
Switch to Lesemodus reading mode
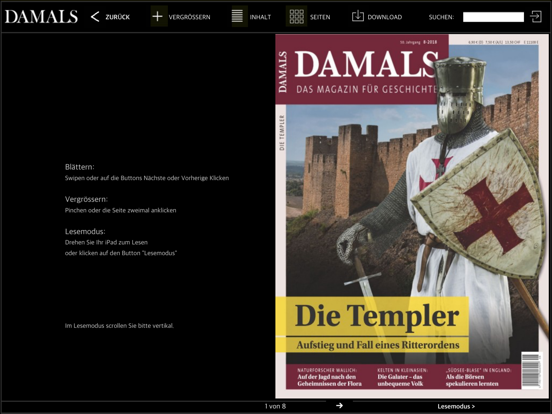click(x=456, y=407)
